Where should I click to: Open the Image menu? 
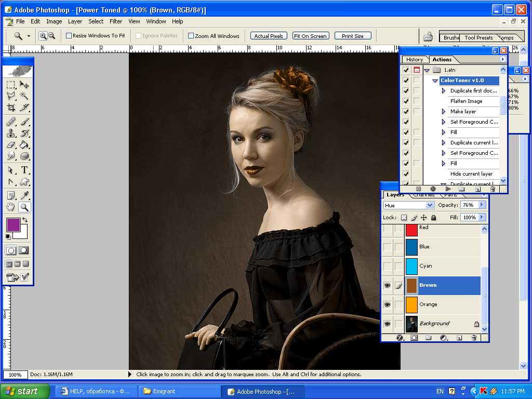pos(54,21)
